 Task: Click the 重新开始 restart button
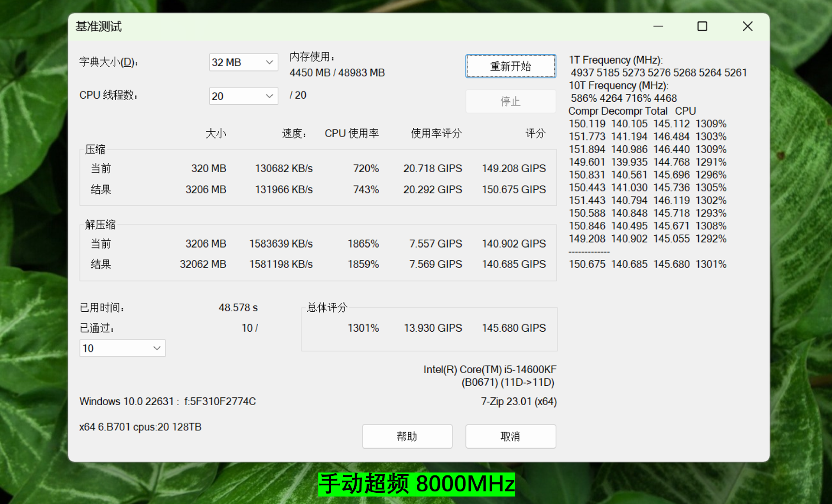(510, 66)
